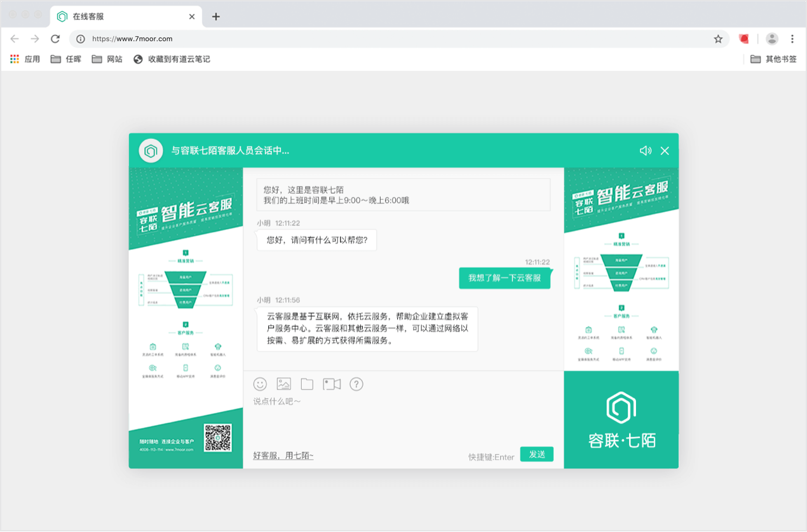The height and width of the screenshot is (532, 807).
Task: Click the 7moor logo avatar in chat header
Action: click(151, 151)
